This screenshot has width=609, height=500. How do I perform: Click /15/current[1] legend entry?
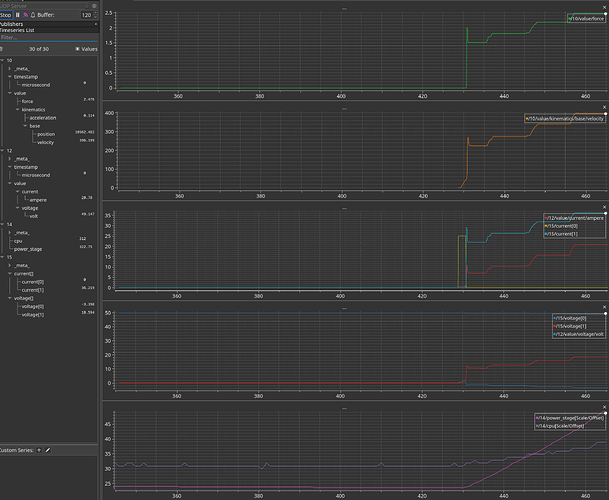[x=561, y=234]
